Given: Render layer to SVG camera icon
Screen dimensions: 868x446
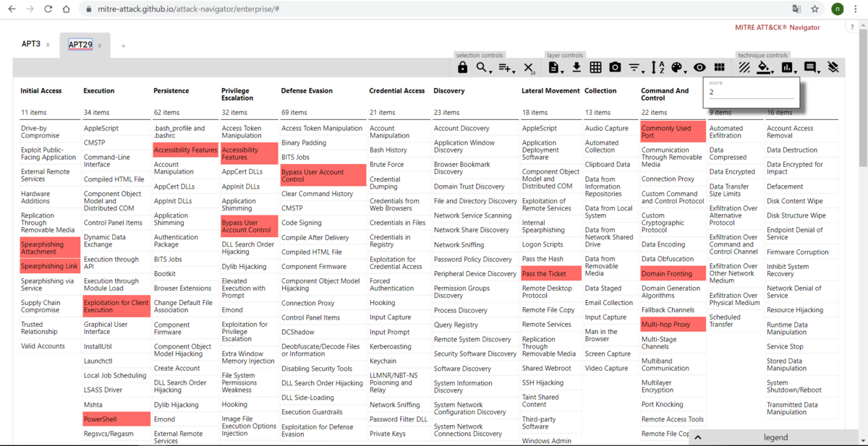Looking at the screenshot, I should coord(615,67).
